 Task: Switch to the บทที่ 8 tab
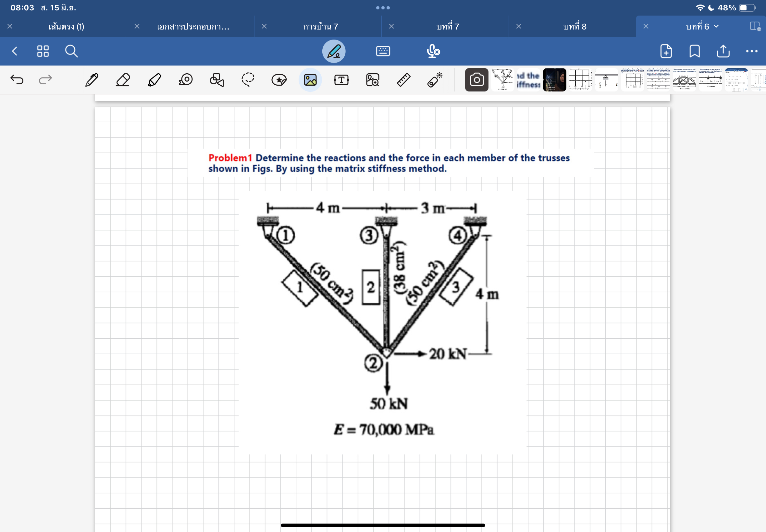tap(574, 27)
